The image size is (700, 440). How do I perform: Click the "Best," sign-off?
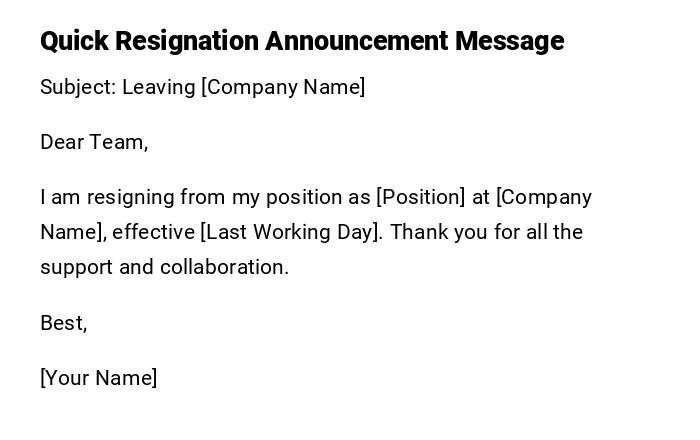point(63,323)
